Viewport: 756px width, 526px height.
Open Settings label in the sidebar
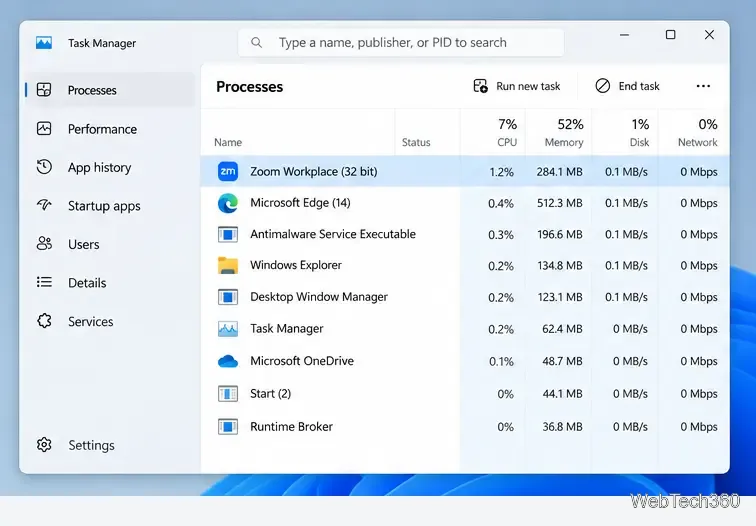(91, 445)
